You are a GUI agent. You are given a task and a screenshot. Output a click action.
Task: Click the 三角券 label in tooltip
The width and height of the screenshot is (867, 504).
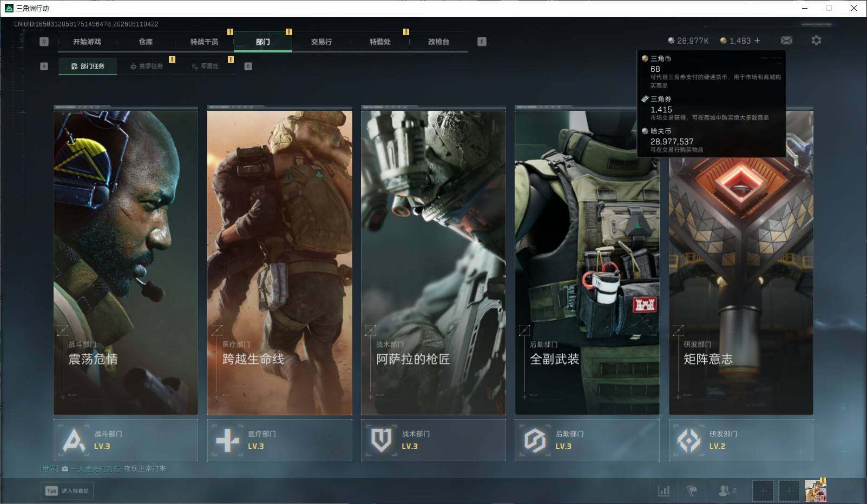point(661,99)
